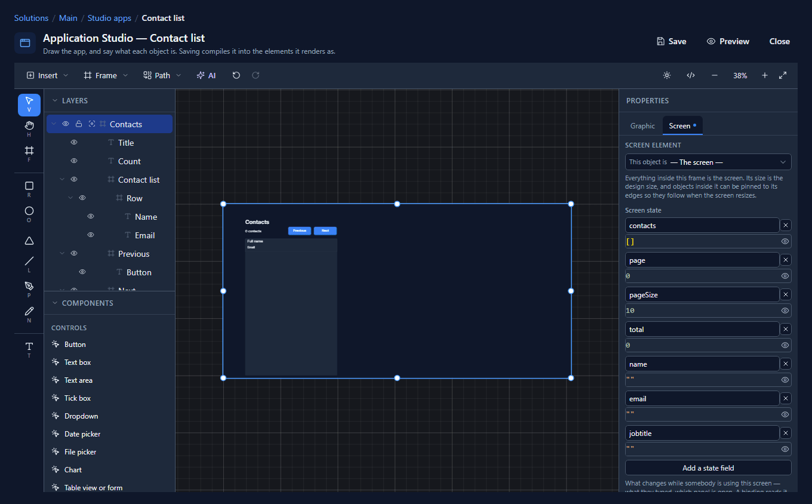Toggle visibility of the Contact list layer

coord(74,180)
